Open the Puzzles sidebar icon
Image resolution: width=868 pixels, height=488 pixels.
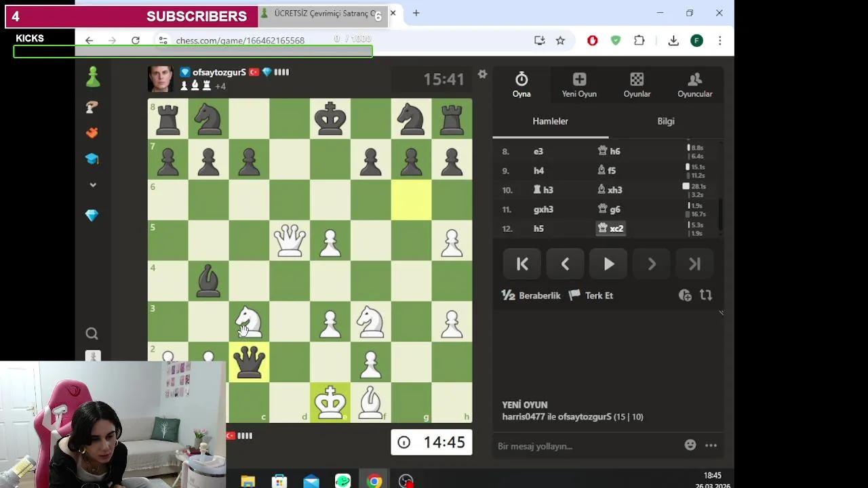click(92, 133)
